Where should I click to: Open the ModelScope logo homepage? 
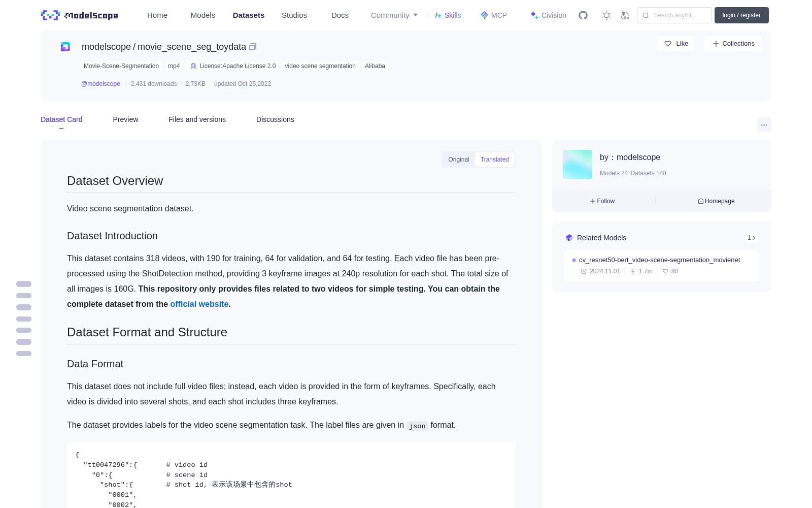[79, 15]
